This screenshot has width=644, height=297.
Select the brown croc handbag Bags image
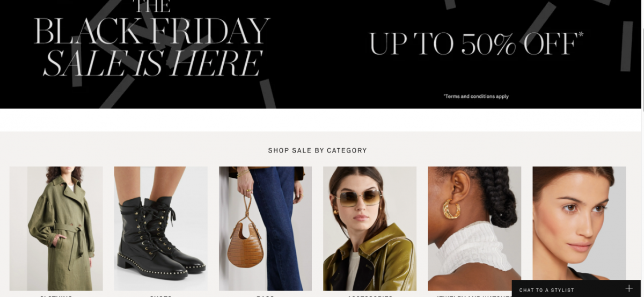click(x=265, y=228)
